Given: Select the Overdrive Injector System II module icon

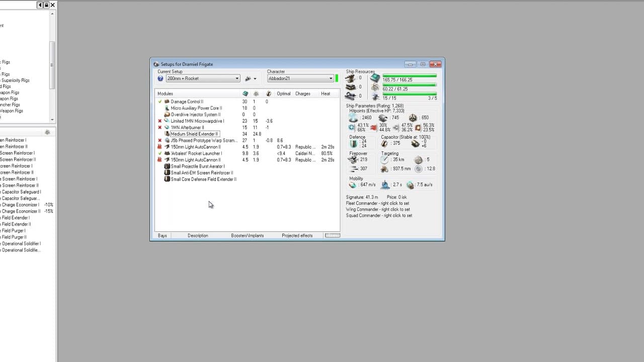Looking at the screenshot, I should point(167,115).
